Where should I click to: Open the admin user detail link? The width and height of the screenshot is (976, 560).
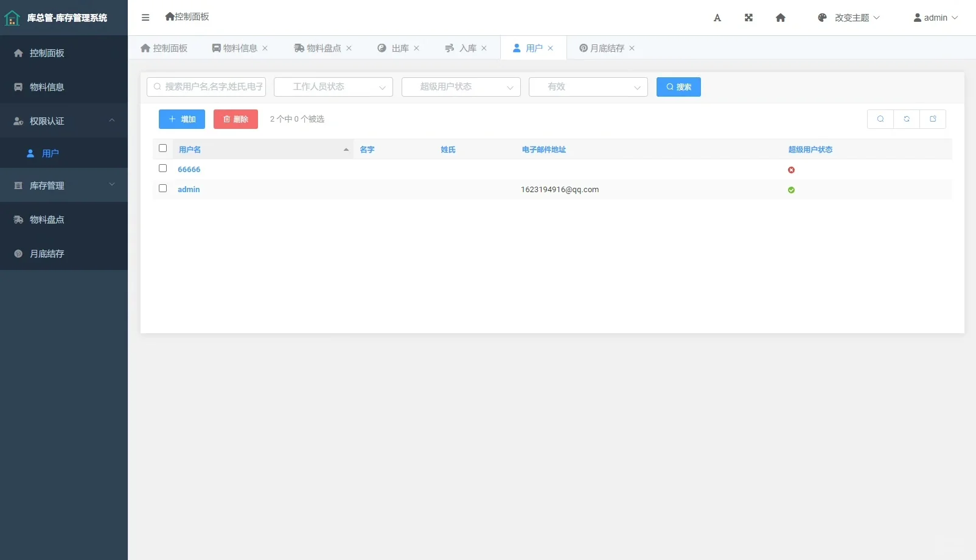click(189, 189)
